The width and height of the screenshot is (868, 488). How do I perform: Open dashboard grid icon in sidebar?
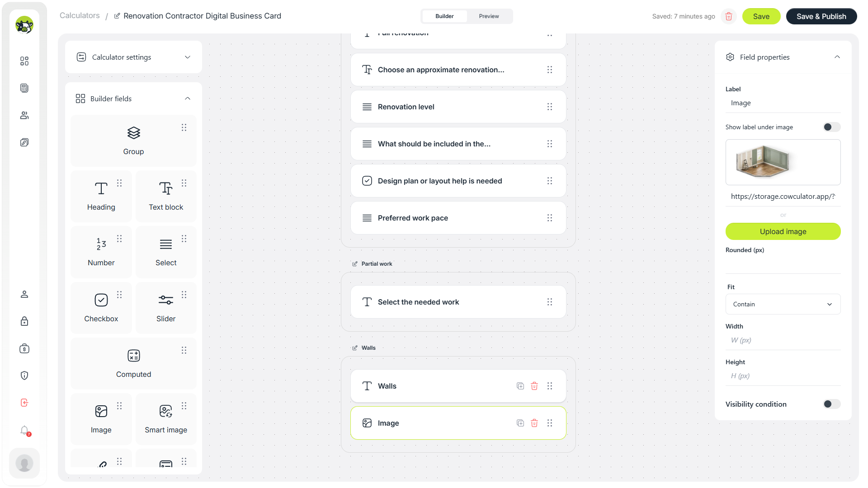point(24,61)
